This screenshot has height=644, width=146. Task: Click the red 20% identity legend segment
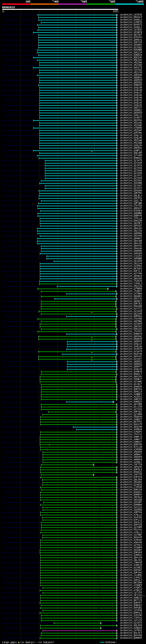pos(16,4)
